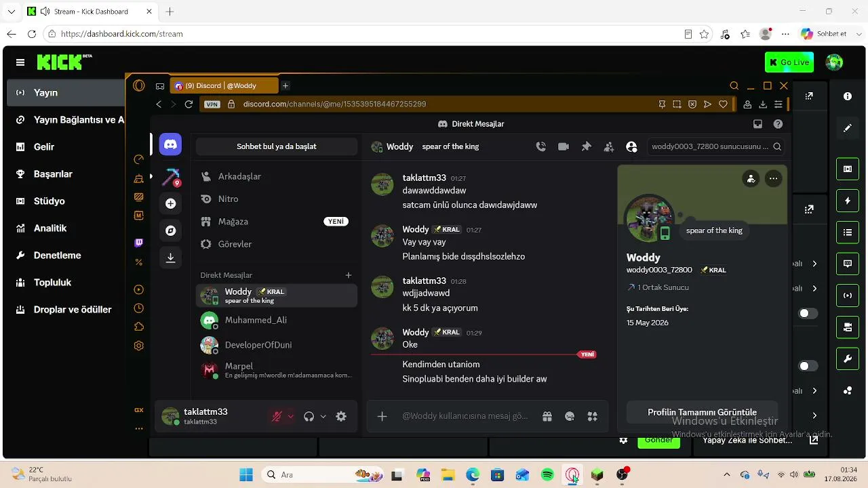The height and width of the screenshot is (488, 868).
Task: Open Görevler in Discord sidebar
Action: (x=277, y=244)
